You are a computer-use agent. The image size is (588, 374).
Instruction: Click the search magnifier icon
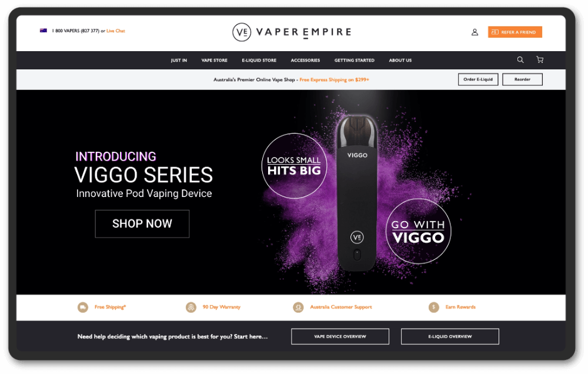520,59
